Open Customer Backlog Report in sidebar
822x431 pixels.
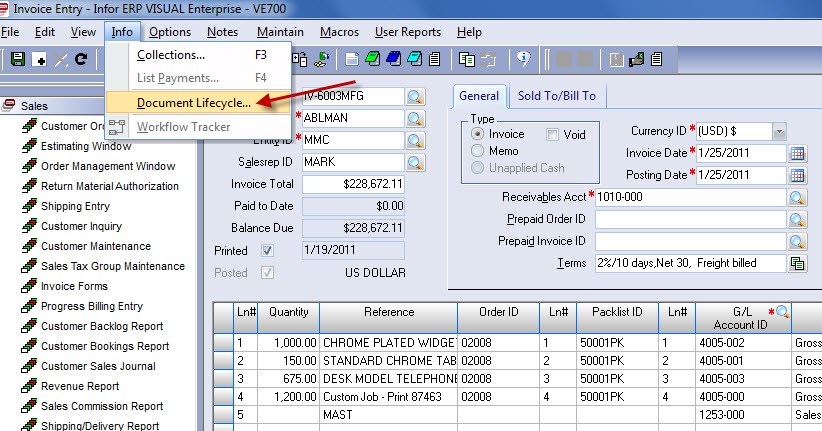tap(102, 326)
